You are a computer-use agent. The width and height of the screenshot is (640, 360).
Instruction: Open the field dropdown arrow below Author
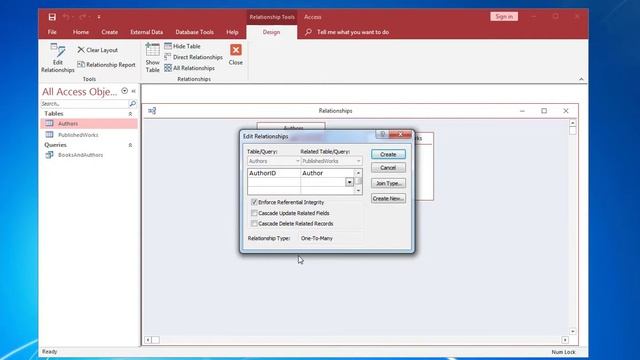click(x=349, y=182)
